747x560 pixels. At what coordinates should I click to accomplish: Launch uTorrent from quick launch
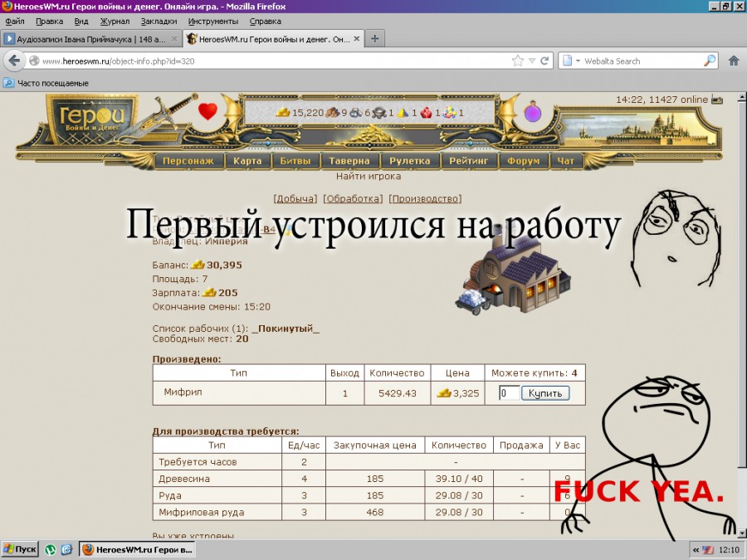[x=51, y=549]
